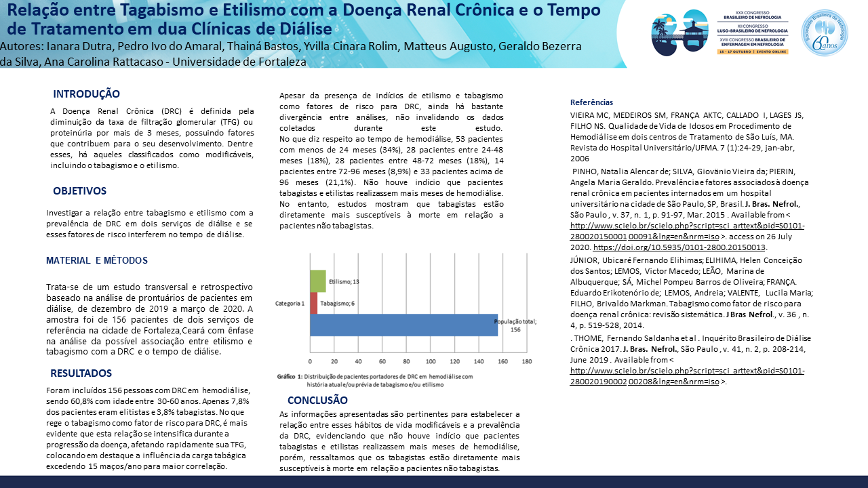868x488 pixels.
Task: Click the JÚNIOR, Ubicaré Fernando reference entry
Action: (692, 291)
